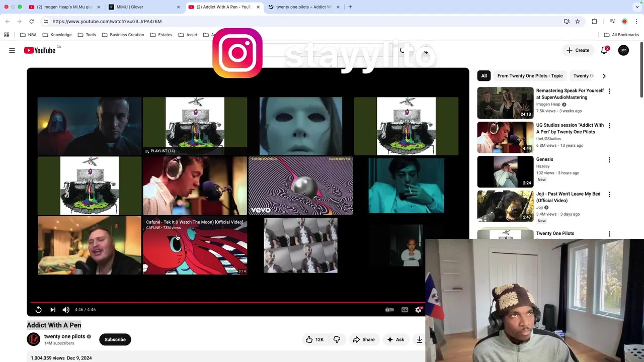Screen dimensions: 644x362
Task: Select the All filter chip
Action: pyautogui.click(x=484, y=76)
